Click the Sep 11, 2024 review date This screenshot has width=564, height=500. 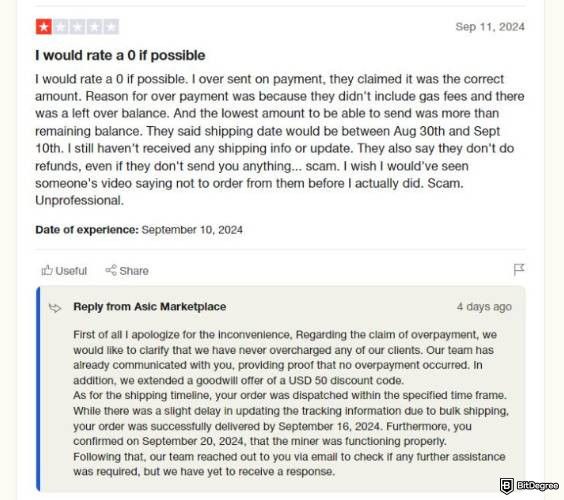[x=490, y=27]
